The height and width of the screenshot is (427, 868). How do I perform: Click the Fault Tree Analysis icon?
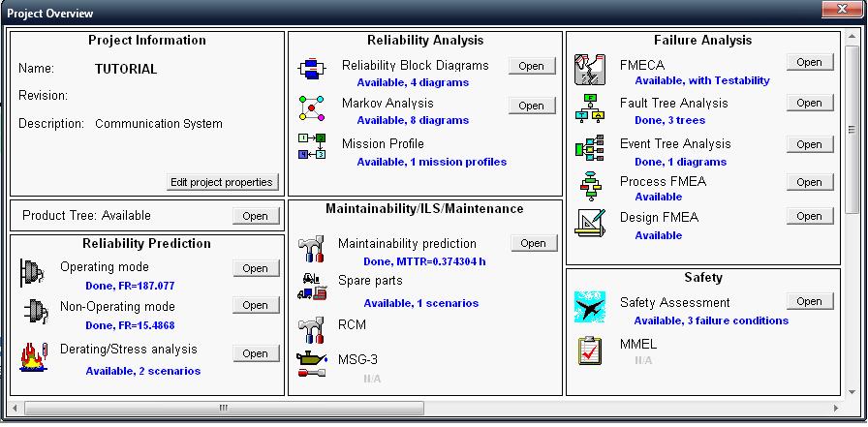tap(590, 108)
